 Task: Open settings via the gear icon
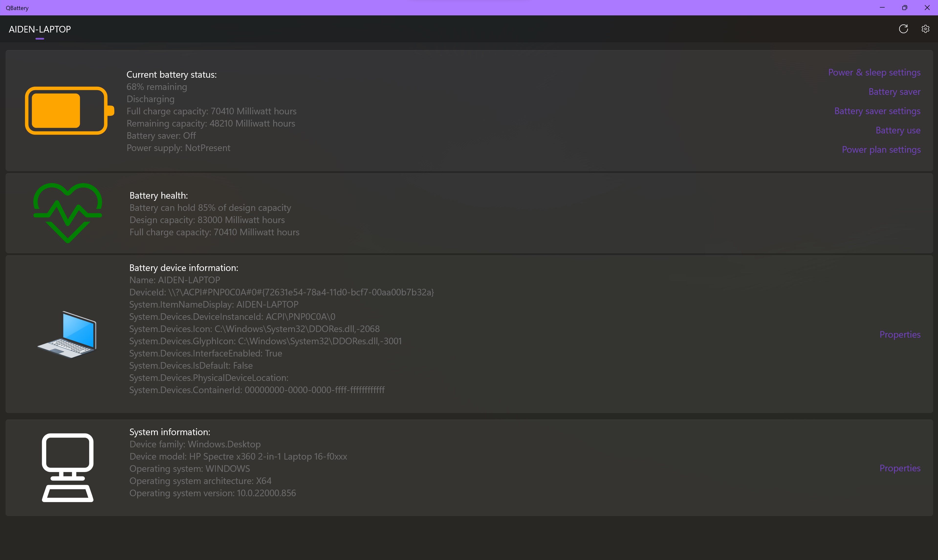[925, 29]
